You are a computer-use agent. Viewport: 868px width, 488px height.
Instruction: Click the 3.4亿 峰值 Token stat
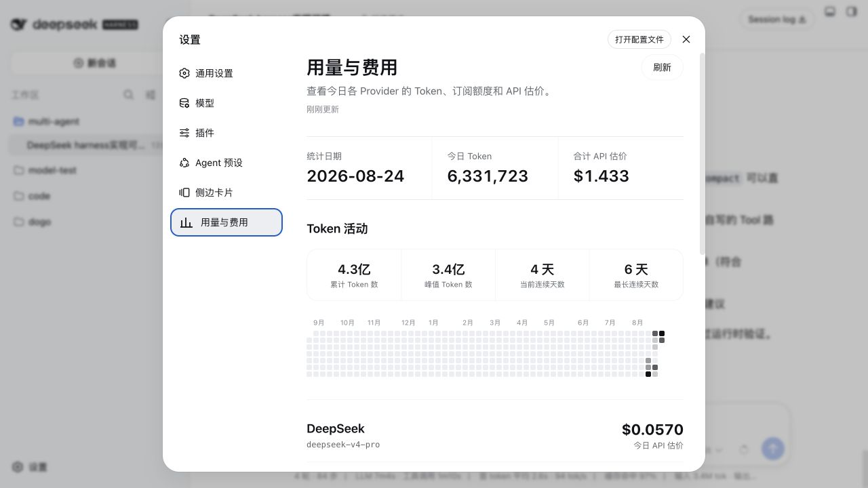tap(448, 274)
